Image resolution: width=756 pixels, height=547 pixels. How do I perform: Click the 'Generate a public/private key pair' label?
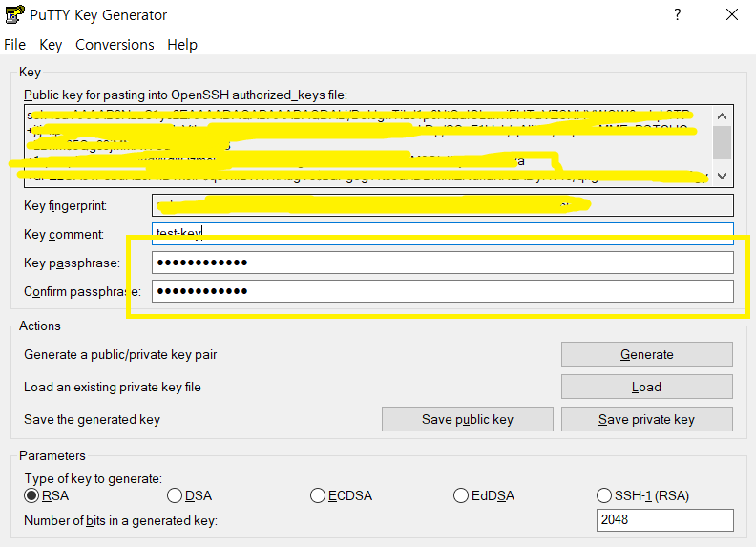[x=120, y=355]
